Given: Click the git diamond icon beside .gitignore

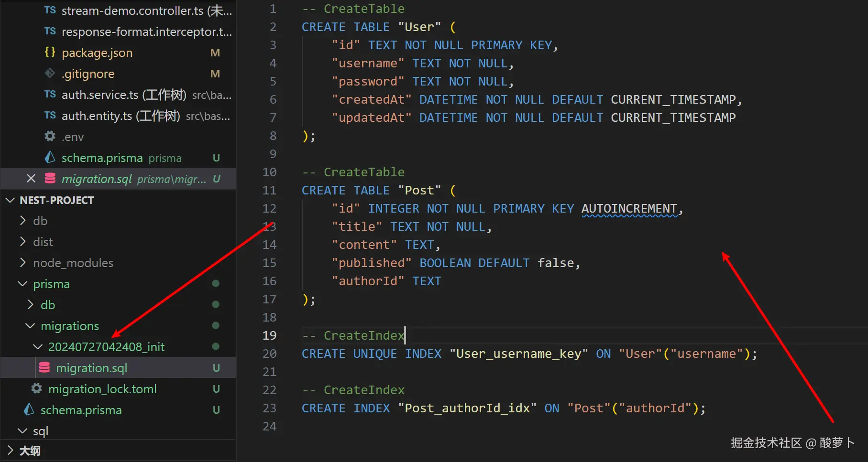Looking at the screenshot, I should [50, 73].
